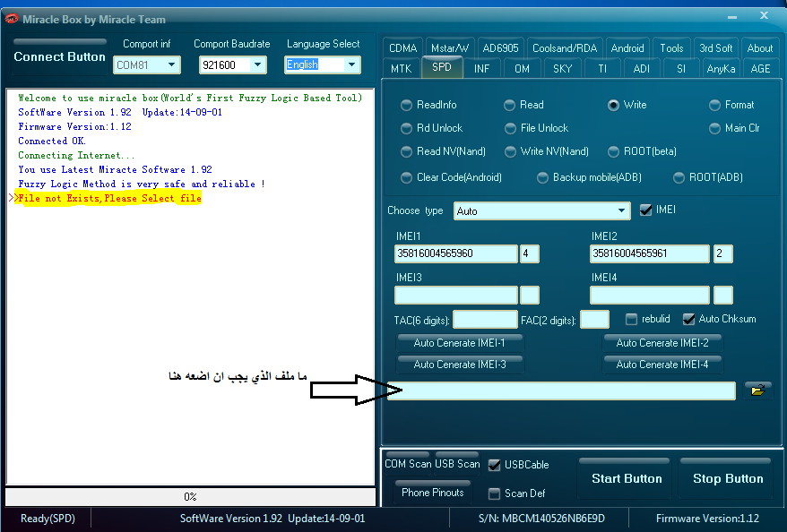Switch to the SKY tab

[x=563, y=69]
